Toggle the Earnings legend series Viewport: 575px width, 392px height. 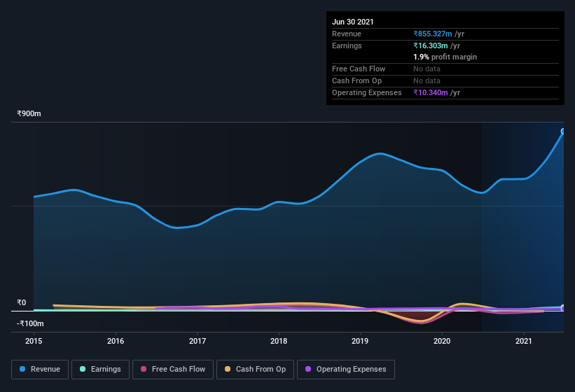[100, 370]
